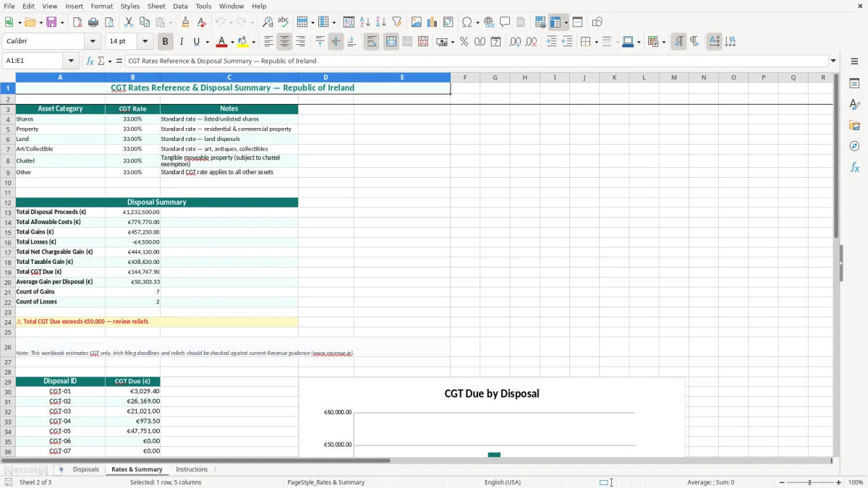Export directly as PDF
868x488 pixels.
click(77, 22)
